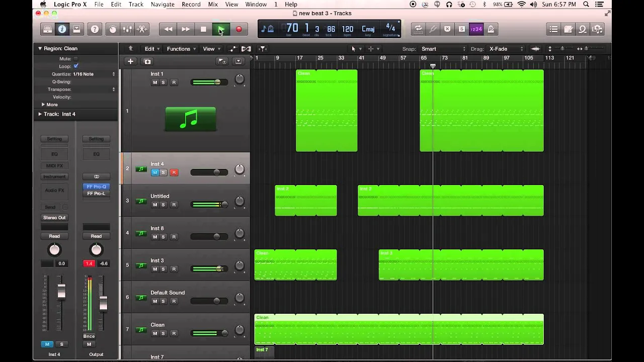Open the Toolbar button next to Inspector

tap(76, 29)
